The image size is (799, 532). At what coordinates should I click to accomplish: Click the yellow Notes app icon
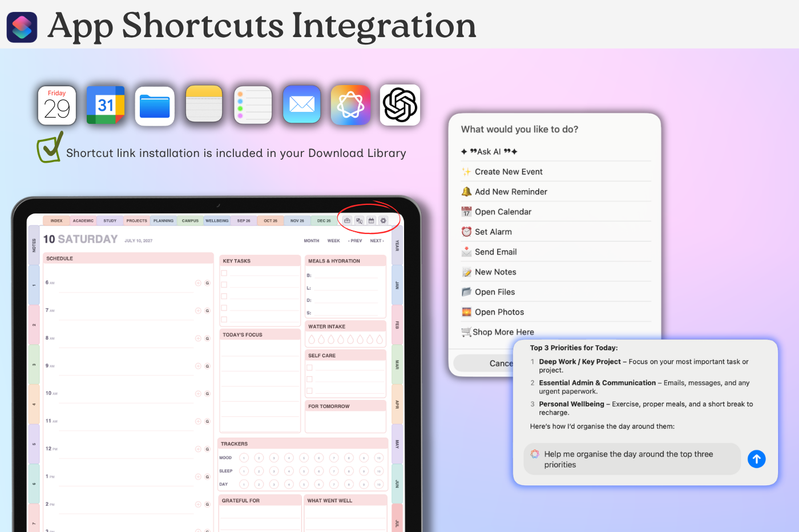click(x=204, y=104)
